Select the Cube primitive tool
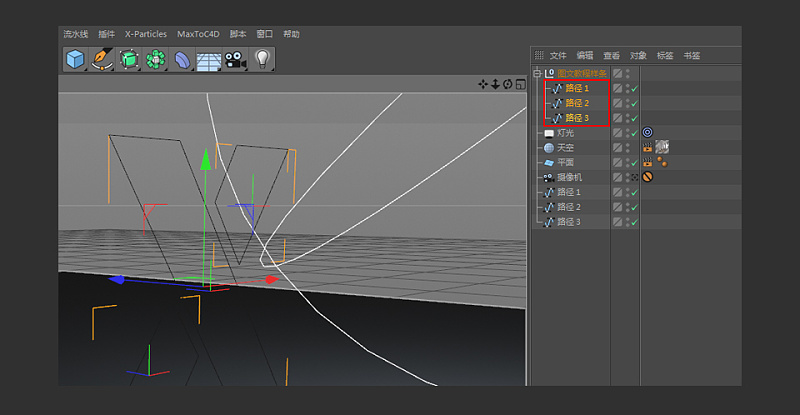The height and width of the screenshot is (415, 800). click(x=75, y=60)
